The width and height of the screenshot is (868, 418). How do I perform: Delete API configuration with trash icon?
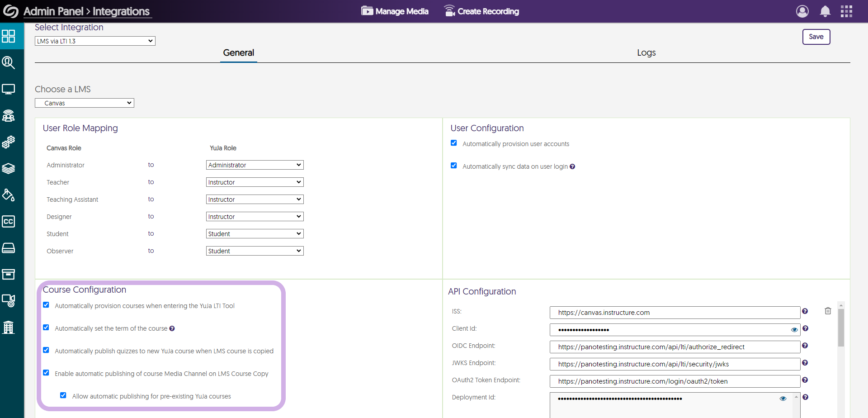pos(828,311)
